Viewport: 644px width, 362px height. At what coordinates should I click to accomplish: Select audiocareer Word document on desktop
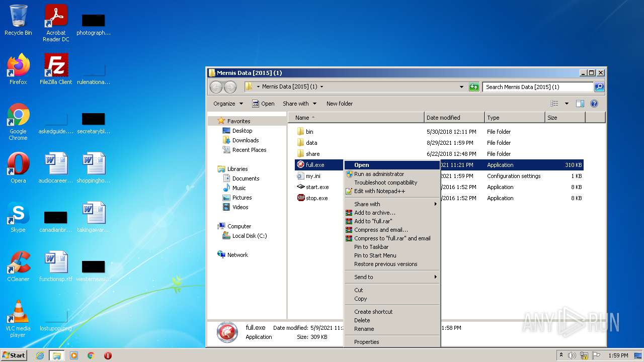56,168
